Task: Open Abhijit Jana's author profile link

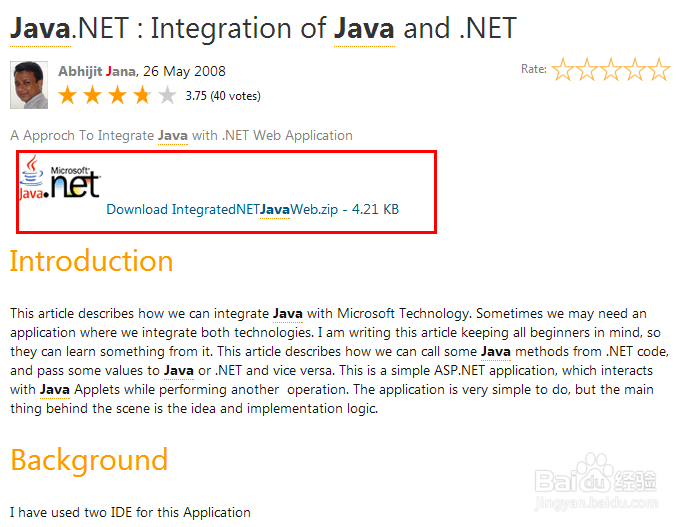Action: click(97, 71)
